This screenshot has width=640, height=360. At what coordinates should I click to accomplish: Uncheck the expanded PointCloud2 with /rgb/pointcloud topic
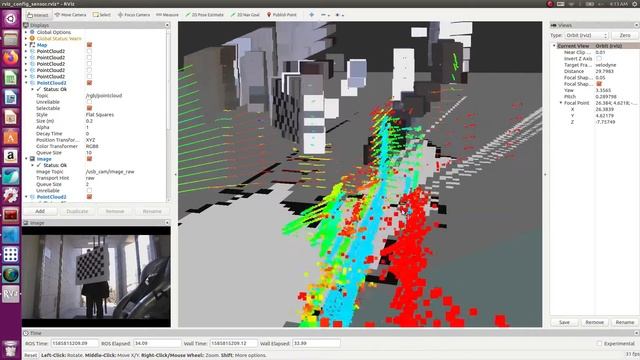pyautogui.click(x=89, y=83)
